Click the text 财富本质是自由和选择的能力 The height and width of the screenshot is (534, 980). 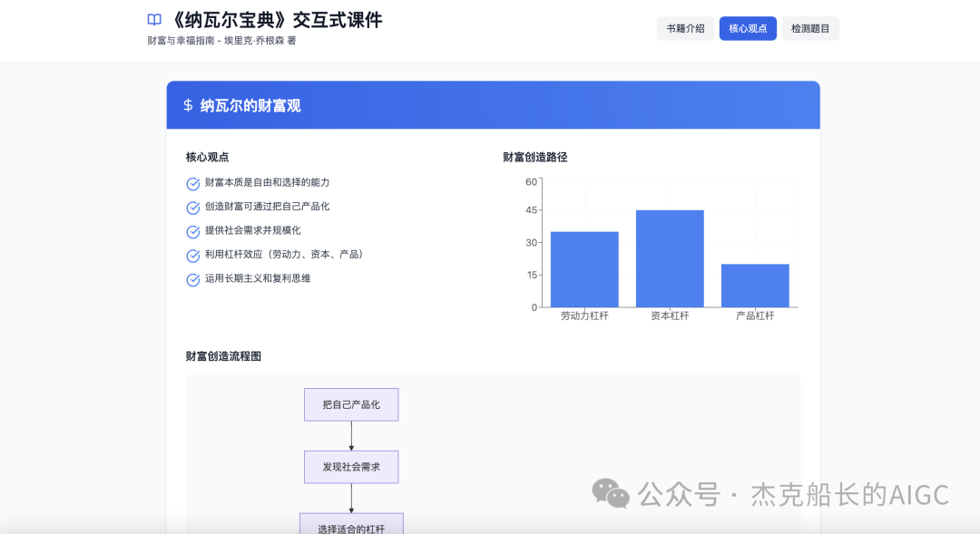pos(267,182)
